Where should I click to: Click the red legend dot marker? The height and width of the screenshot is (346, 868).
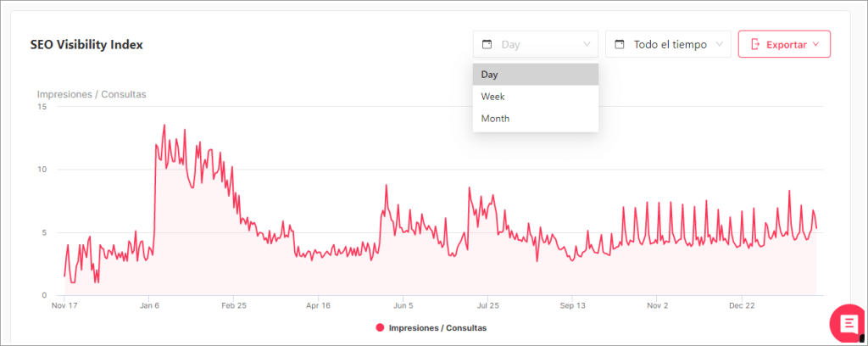[x=380, y=327]
